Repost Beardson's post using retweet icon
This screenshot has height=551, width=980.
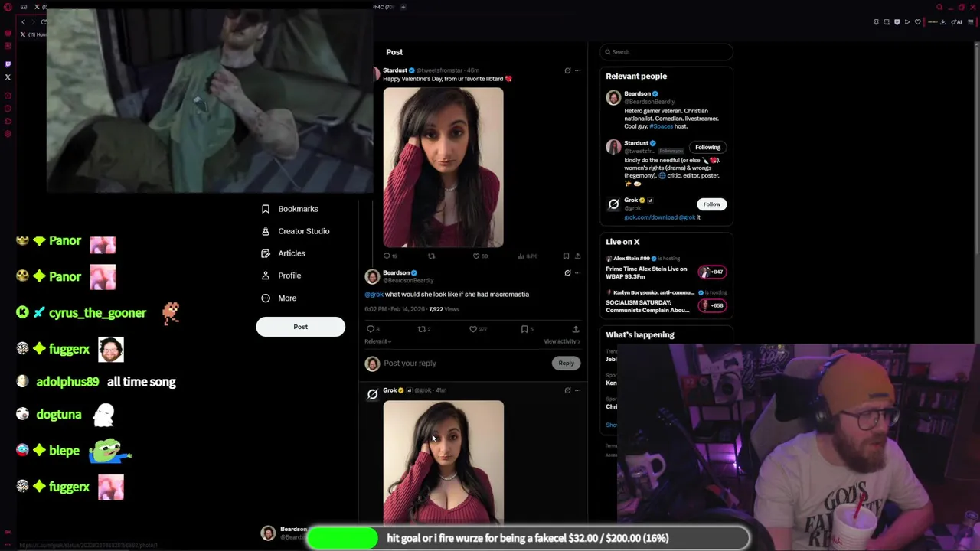[422, 329]
